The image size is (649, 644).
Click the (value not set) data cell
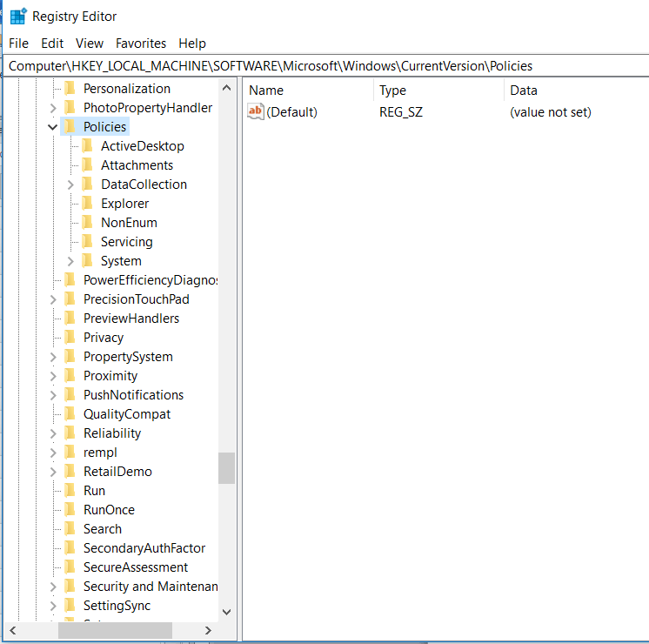pos(551,111)
